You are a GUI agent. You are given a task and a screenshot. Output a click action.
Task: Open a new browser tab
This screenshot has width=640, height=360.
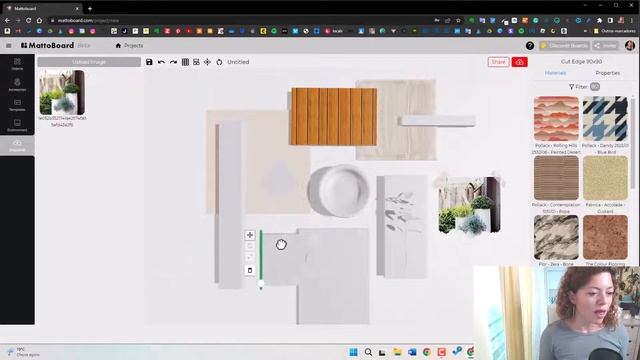(x=90, y=8)
